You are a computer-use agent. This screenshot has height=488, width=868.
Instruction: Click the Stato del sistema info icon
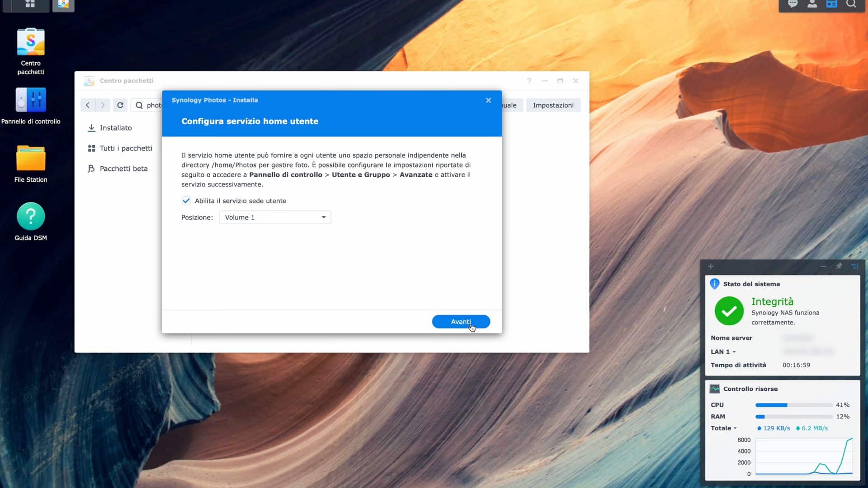click(715, 284)
